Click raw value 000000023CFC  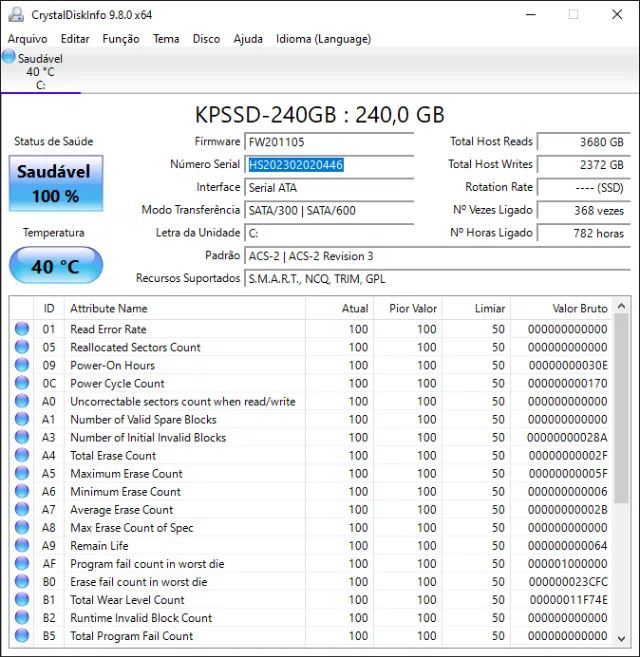click(x=568, y=582)
